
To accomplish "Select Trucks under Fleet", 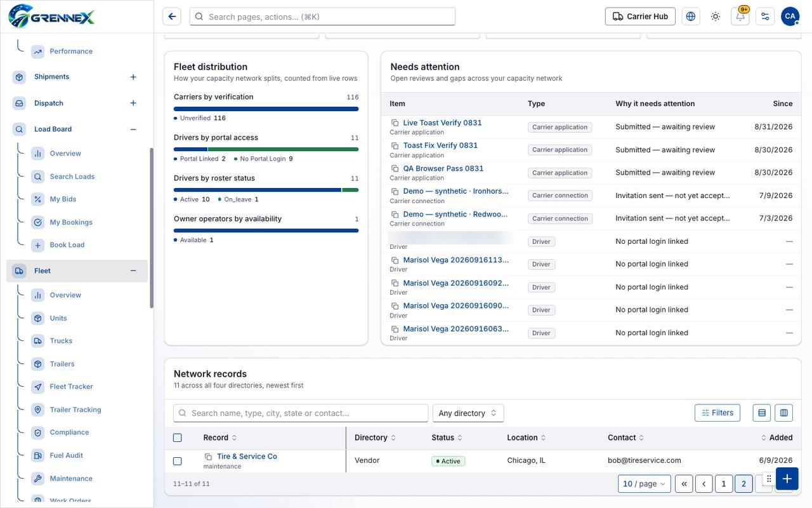I will tap(61, 341).
